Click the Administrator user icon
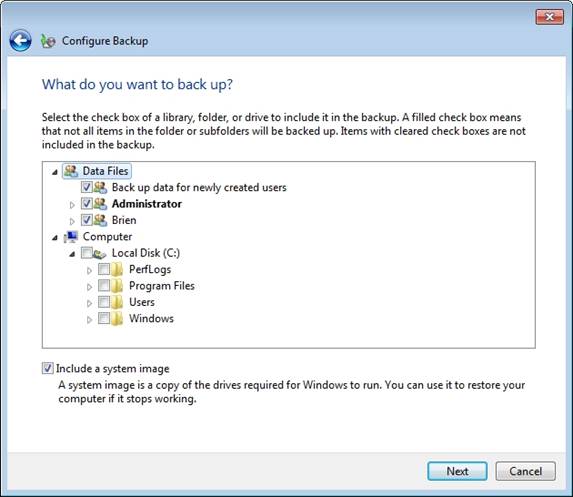 (100, 204)
